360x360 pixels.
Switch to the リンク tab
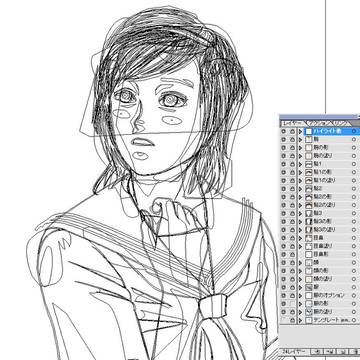pos(341,123)
